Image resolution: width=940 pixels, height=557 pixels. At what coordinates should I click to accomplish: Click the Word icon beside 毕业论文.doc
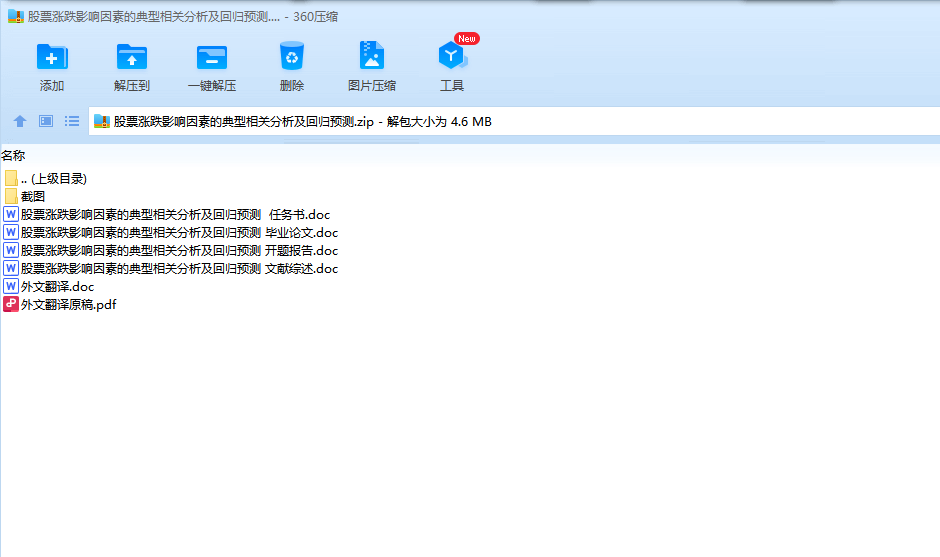pyautogui.click(x=11, y=232)
